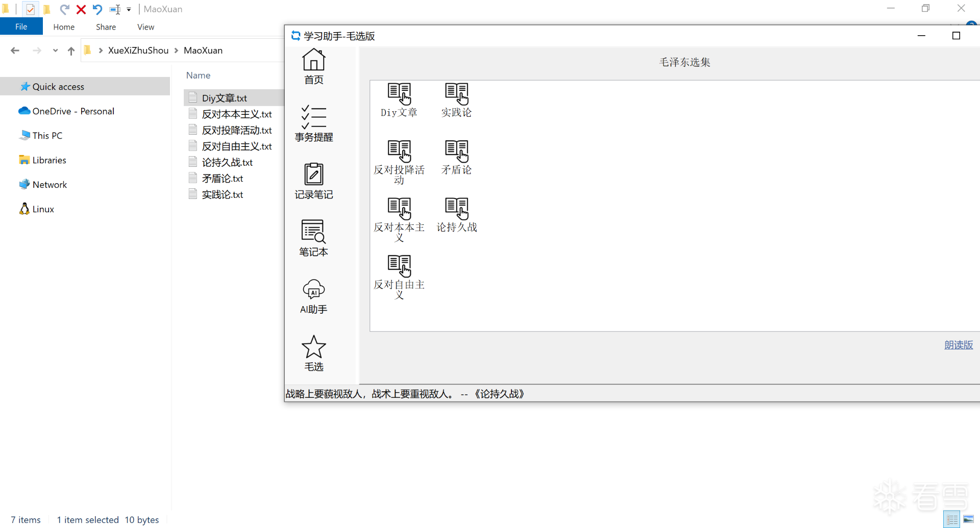Open the Diy文章 article icon
This screenshot has width=980, height=528.
(399, 100)
